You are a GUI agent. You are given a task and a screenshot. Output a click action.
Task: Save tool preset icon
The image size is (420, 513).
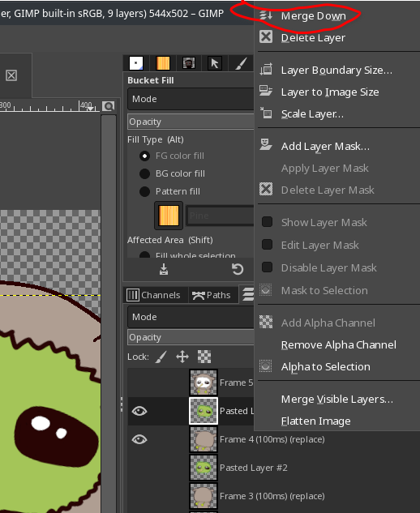point(164,269)
